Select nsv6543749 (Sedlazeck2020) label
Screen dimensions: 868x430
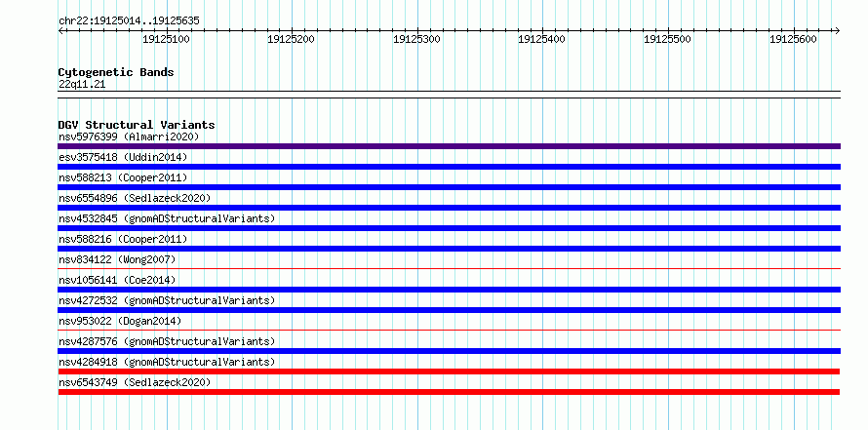click(135, 382)
